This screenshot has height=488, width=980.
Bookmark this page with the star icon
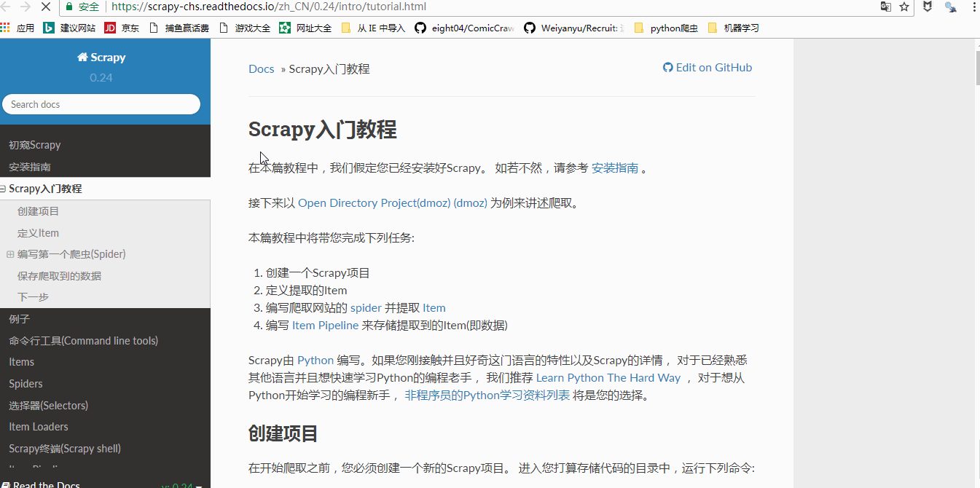click(x=904, y=7)
